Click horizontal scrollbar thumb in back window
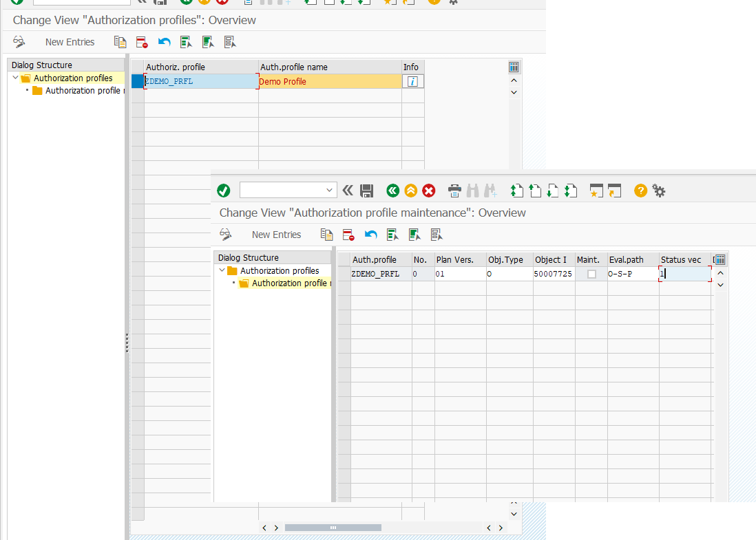This screenshot has width=756, height=540. pyautogui.click(x=333, y=528)
